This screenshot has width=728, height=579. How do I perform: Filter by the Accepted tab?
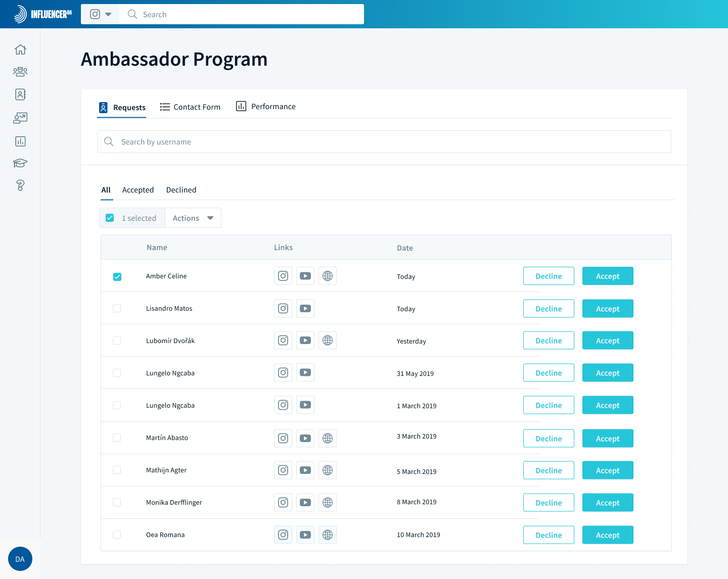[138, 190]
